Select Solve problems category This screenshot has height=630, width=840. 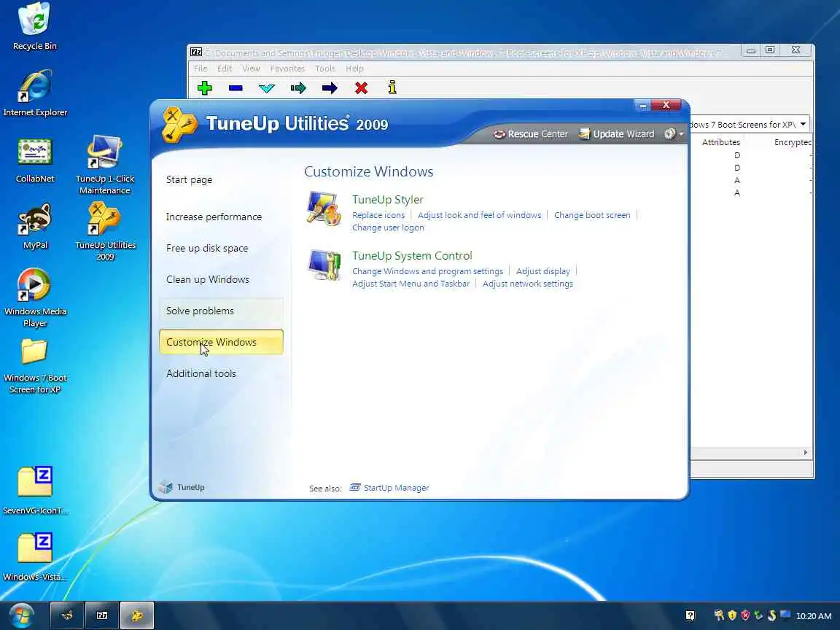tap(221, 311)
